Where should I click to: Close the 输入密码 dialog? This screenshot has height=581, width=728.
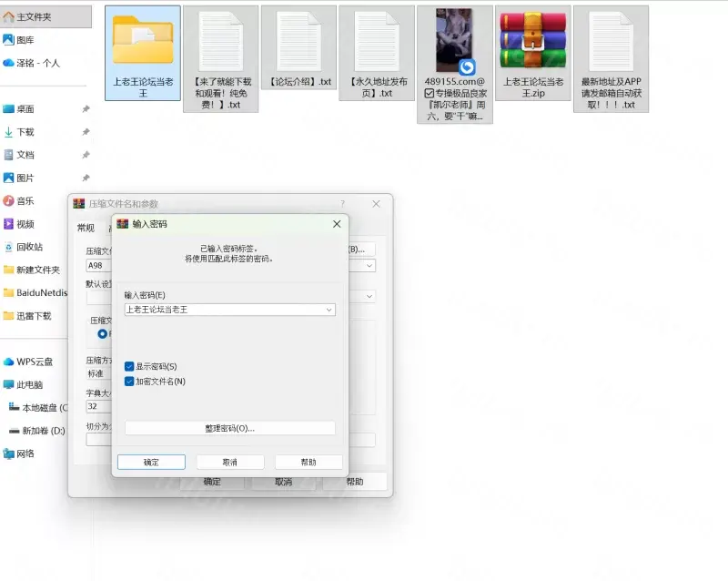tap(337, 224)
